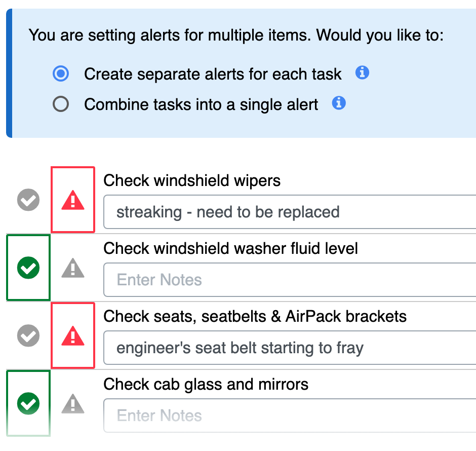Click the Enter Notes field for cab glass
This screenshot has height=451, width=476.
pyautogui.click(x=289, y=416)
